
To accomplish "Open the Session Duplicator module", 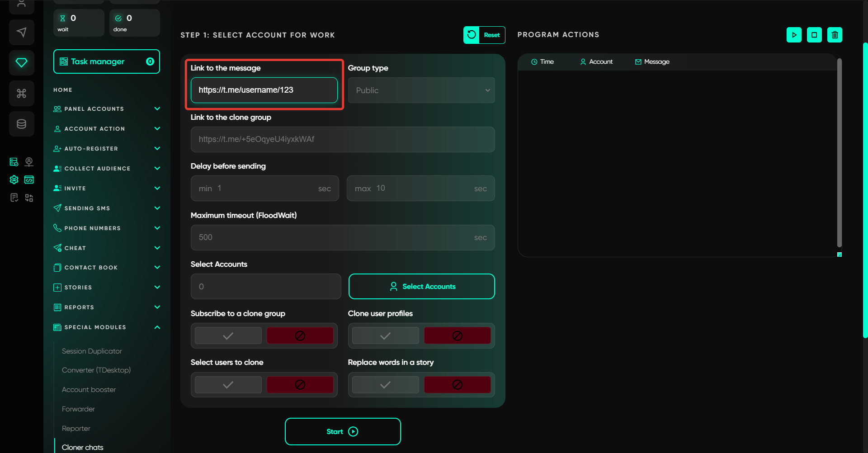I will tap(92, 351).
